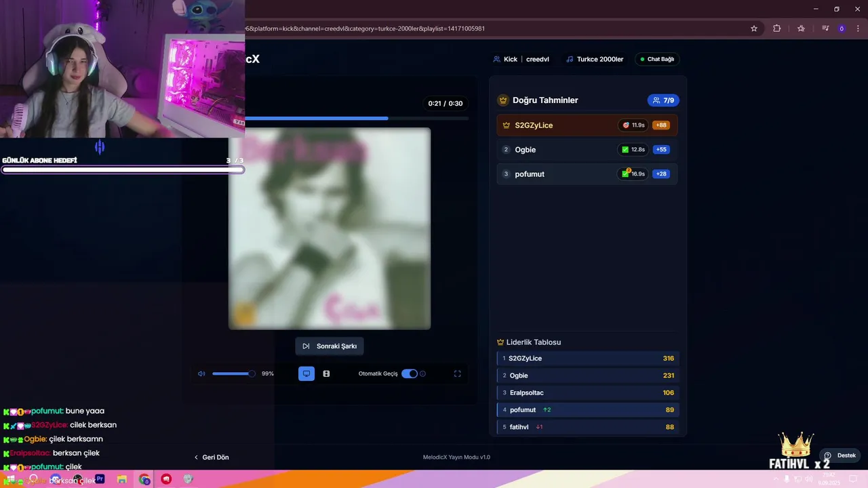Select Eralpsoltac in the leaderboard
The height and width of the screenshot is (488, 868).
(587, 392)
